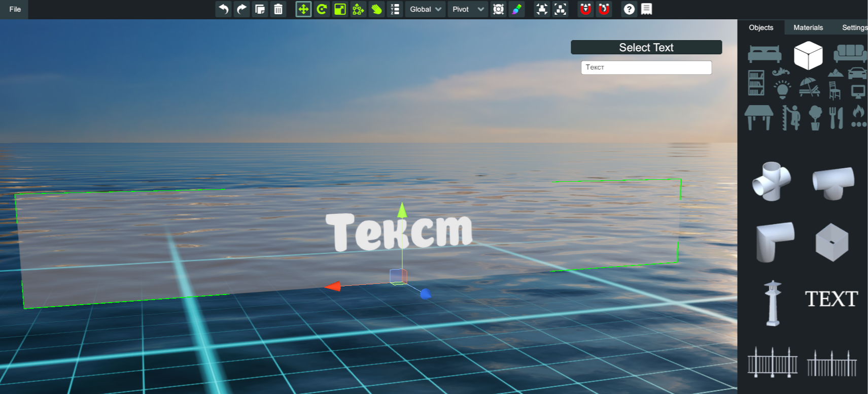Click the red X-axis gizmo arrow

pos(333,286)
